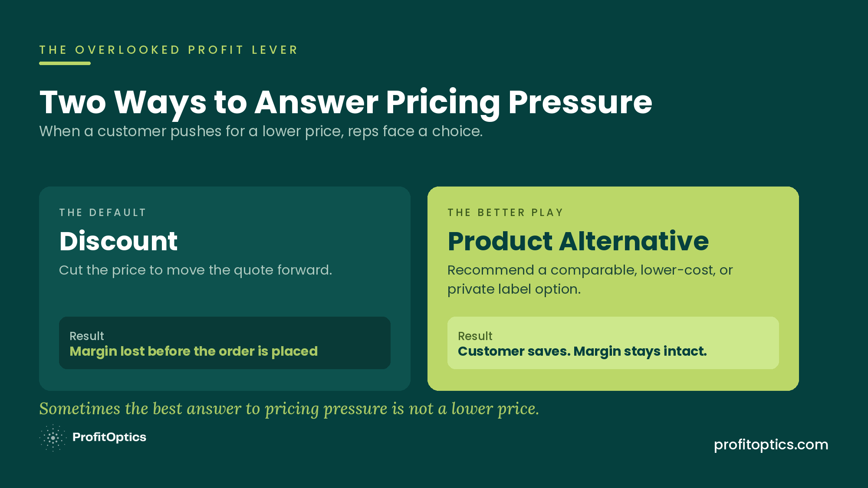Click the 'THE BETTER PLAY' label

coord(506,213)
